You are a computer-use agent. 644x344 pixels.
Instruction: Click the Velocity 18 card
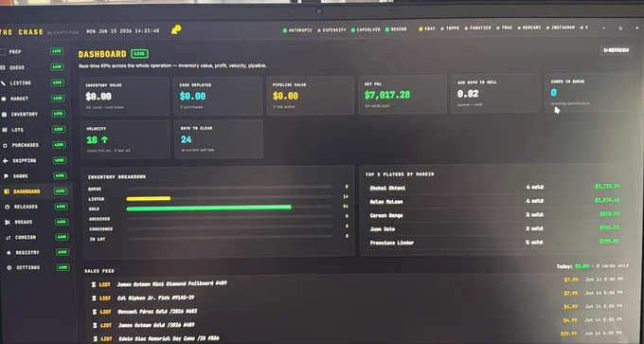(x=125, y=139)
